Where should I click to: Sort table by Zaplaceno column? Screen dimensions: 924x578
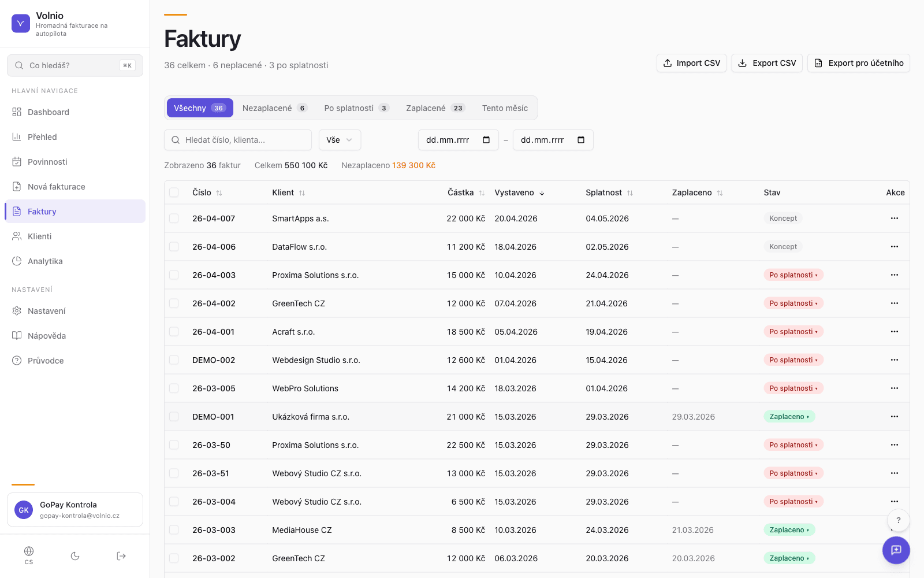click(698, 192)
